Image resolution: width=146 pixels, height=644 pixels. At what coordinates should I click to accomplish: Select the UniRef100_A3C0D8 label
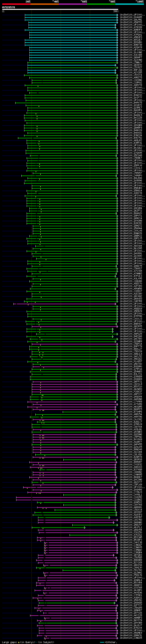[x=131, y=55]
